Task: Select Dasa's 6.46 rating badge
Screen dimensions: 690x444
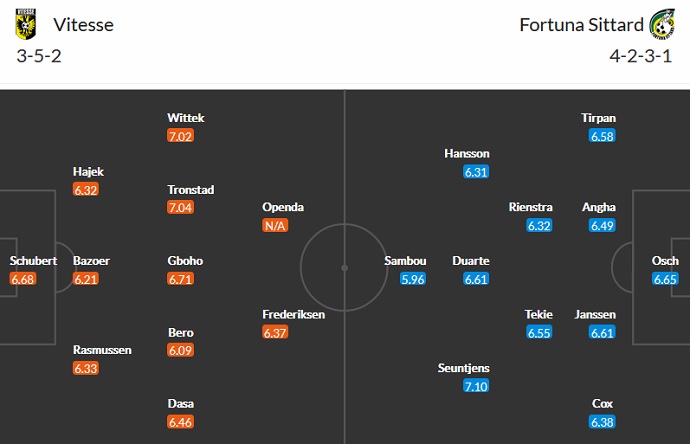Action: 180,422
